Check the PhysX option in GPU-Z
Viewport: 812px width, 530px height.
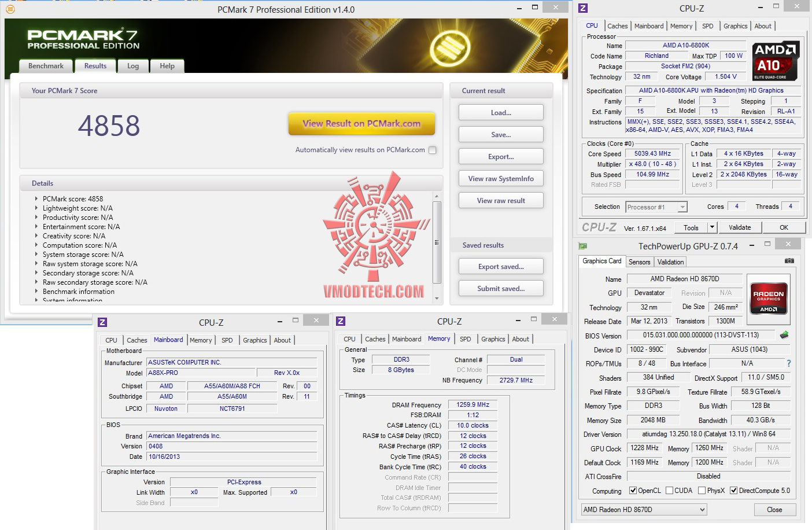pos(702,491)
